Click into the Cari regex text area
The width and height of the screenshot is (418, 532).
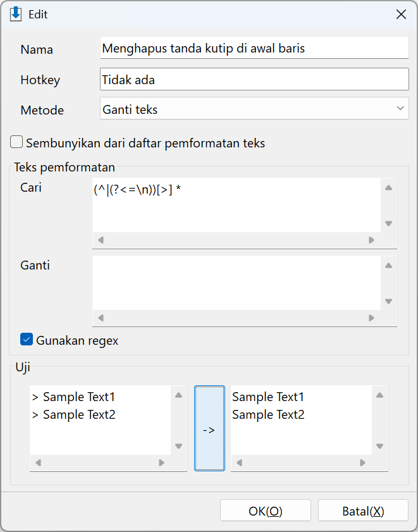(237, 205)
